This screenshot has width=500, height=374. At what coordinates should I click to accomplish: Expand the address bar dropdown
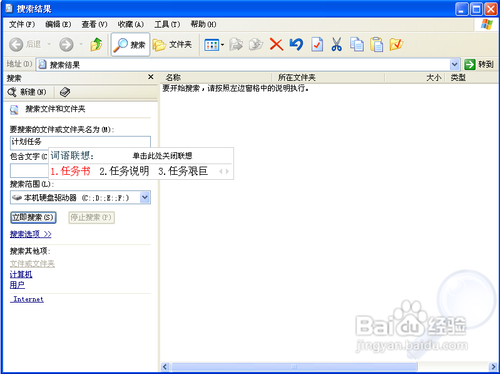455,64
